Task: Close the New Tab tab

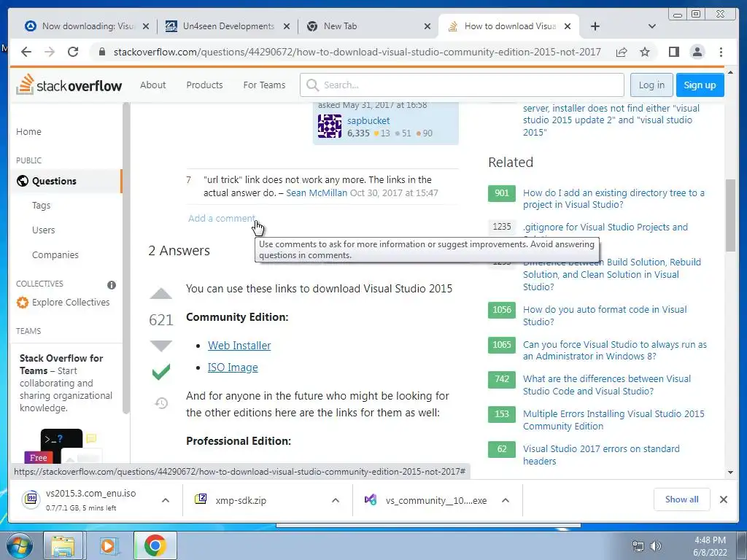Action: click(x=427, y=26)
